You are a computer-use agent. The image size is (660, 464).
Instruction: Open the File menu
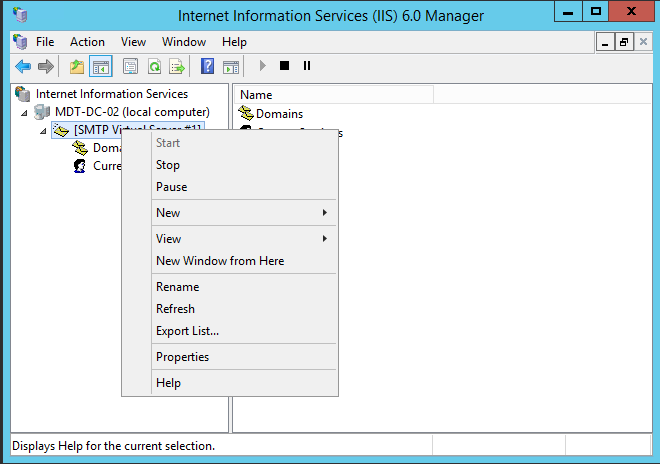(x=45, y=42)
